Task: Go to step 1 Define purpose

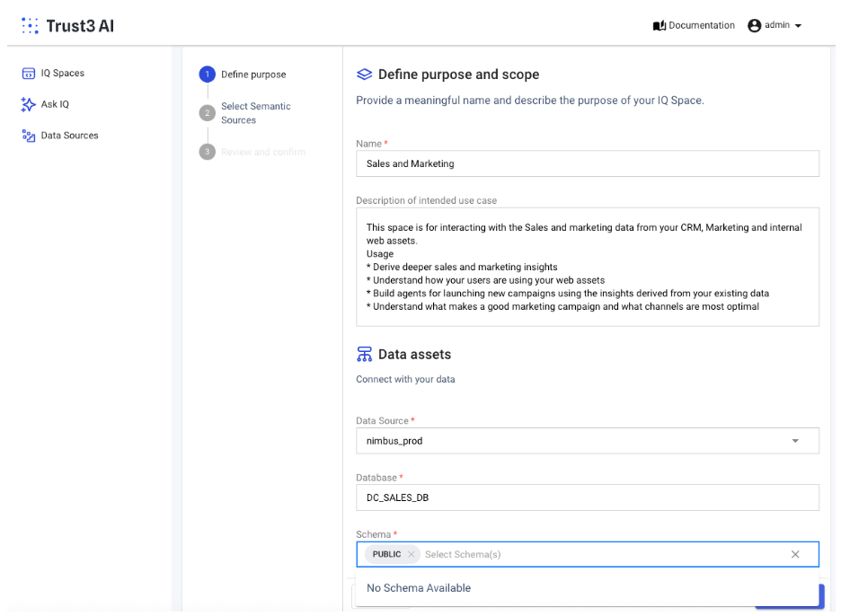Action: 208,75
